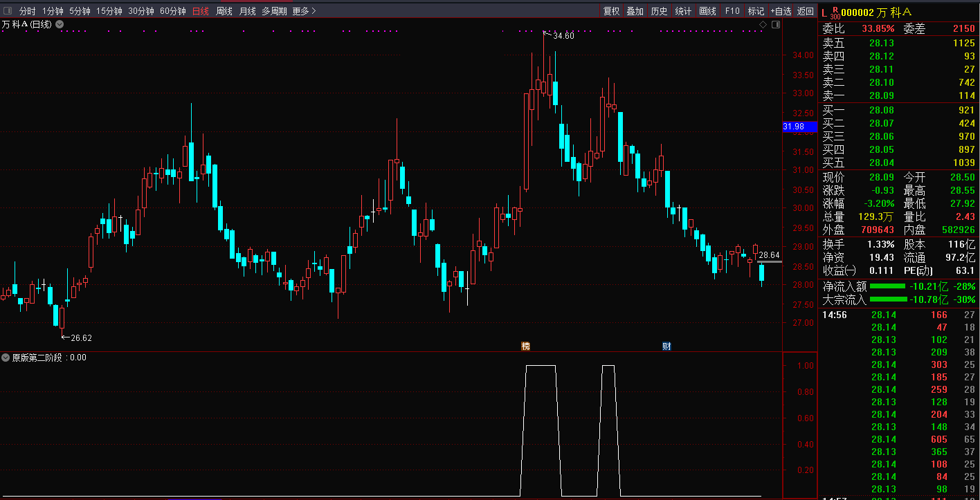Viewport: 980px width, 500px height.
Task: Click the 买五 price 28.04 row
Action: 898,163
